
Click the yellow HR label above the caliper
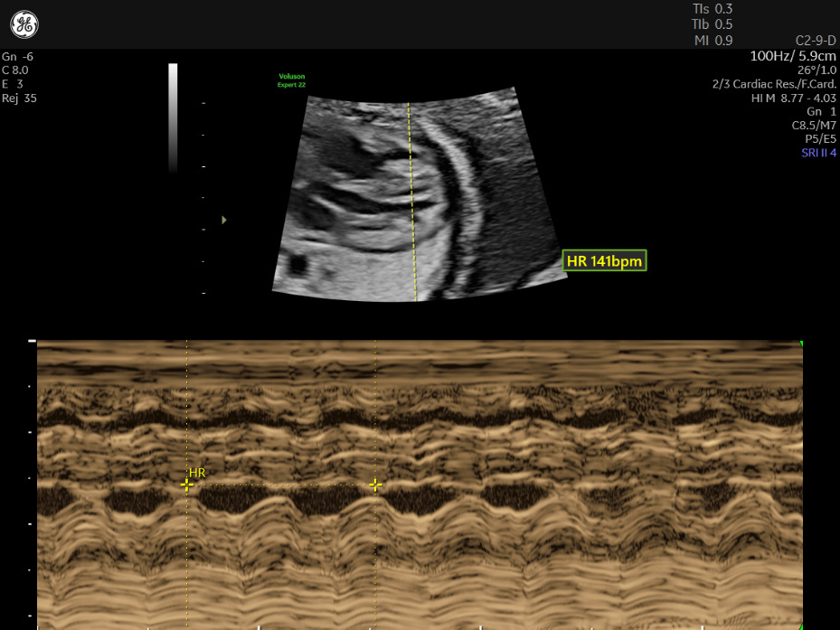(197, 473)
